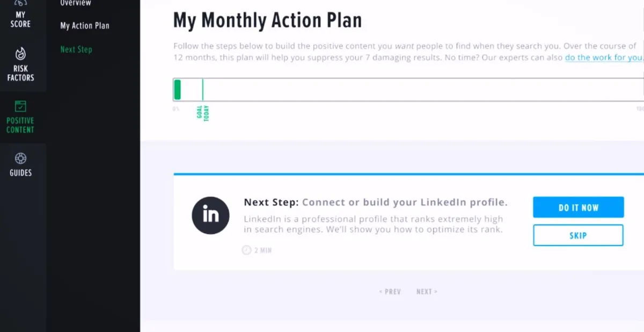Select the Next Step submenu item
The height and width of the screenshot is (332, 644).
pyautogui.click(x=76, y=49)
